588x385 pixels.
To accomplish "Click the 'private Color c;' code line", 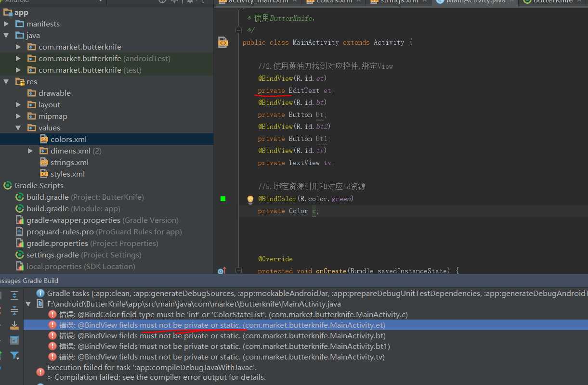I will pos(288,211).
